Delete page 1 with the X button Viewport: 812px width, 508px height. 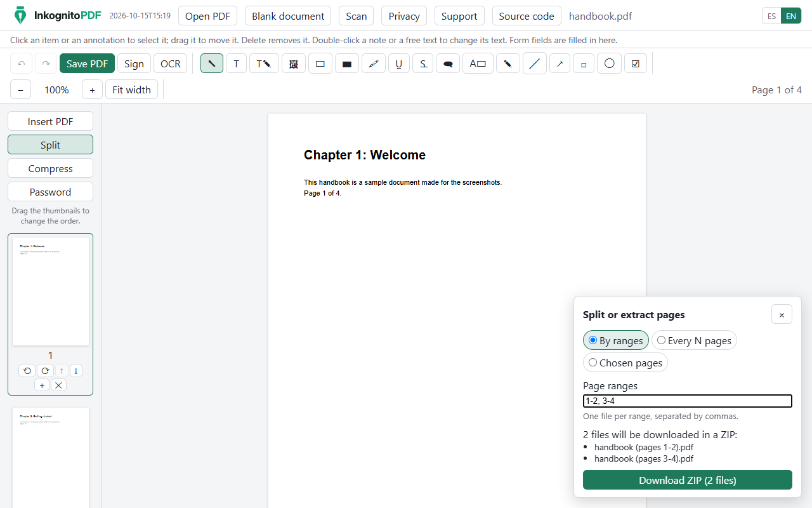coord(58,385)
